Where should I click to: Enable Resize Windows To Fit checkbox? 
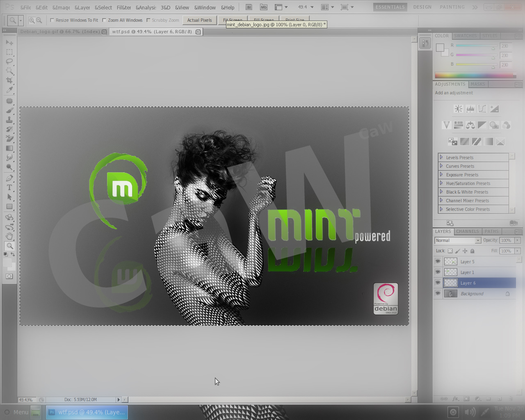click(x=52, y=20)
